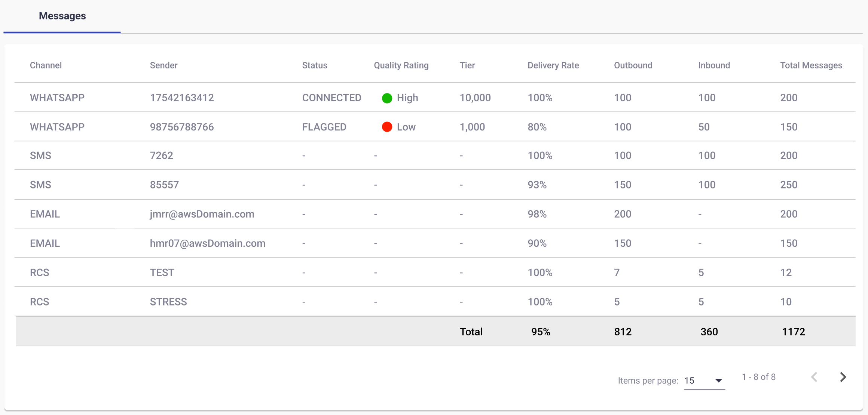Click the Total Messages column header
868x415 pixels.
(x=811, y=65)
